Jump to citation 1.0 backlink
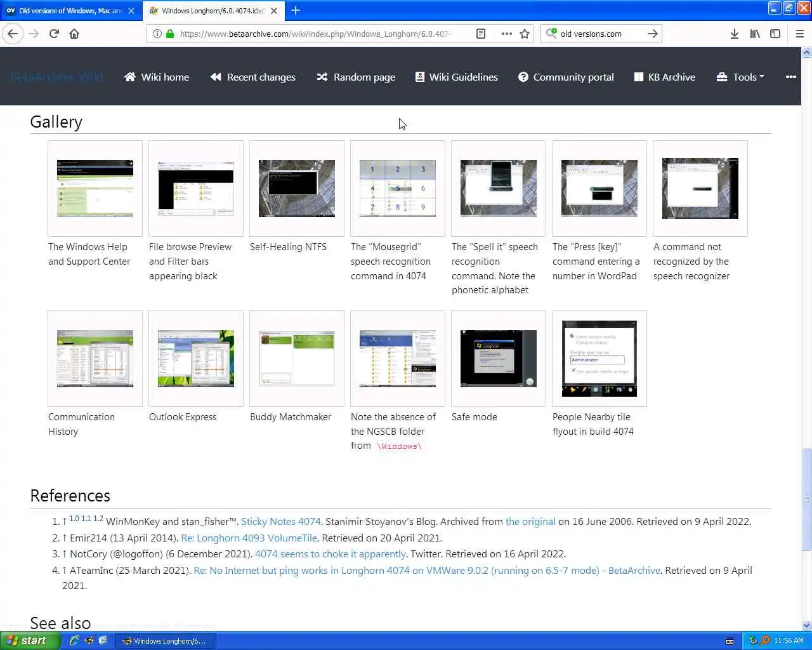Viewport: 812px width, 650px height. click(x=74, y=519)
